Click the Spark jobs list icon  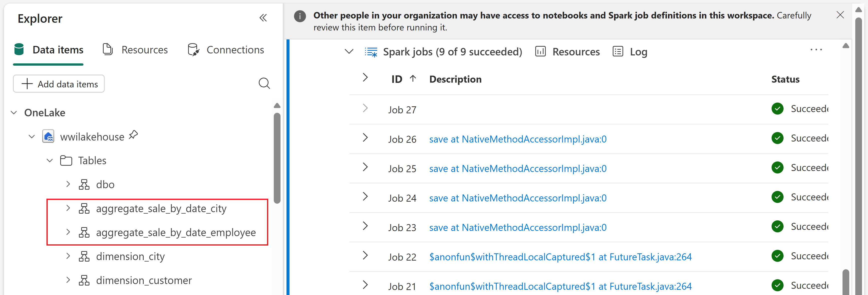[x=371, y=52]
